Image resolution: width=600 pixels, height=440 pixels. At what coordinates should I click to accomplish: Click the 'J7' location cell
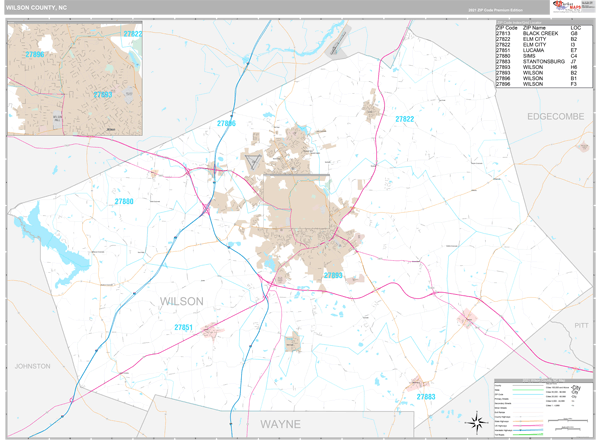point(573,62)
